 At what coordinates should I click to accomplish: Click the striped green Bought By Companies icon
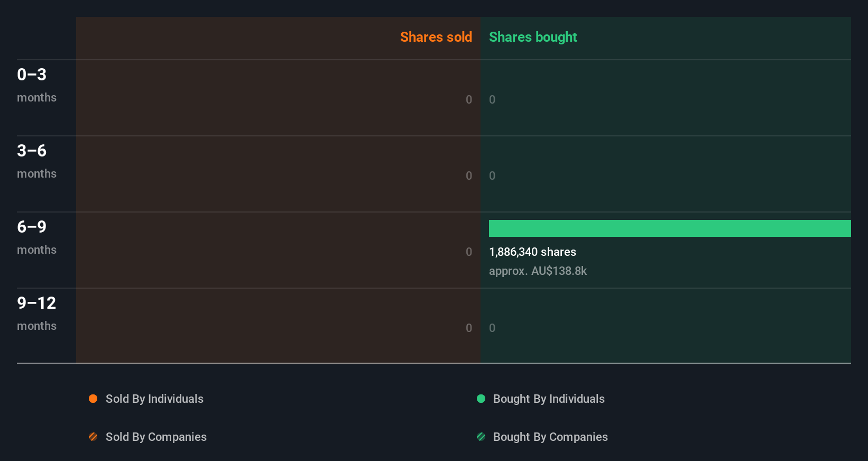click(481, 437)
